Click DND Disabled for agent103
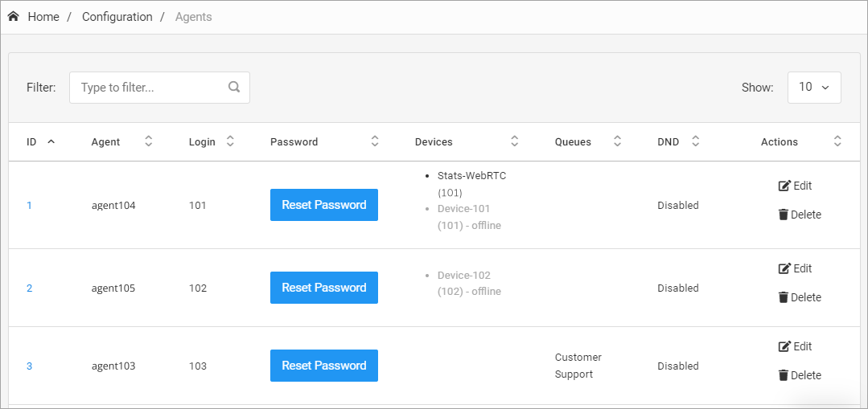Screen dimensions: 868x409 678,366
